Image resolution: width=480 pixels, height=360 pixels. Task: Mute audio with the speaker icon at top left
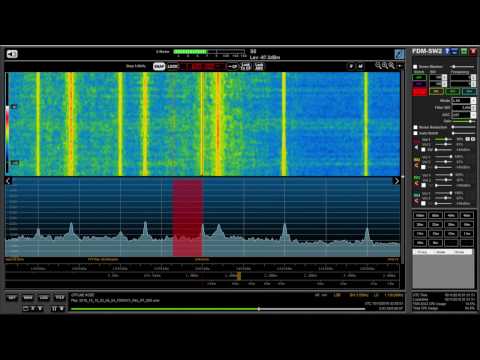12,54
